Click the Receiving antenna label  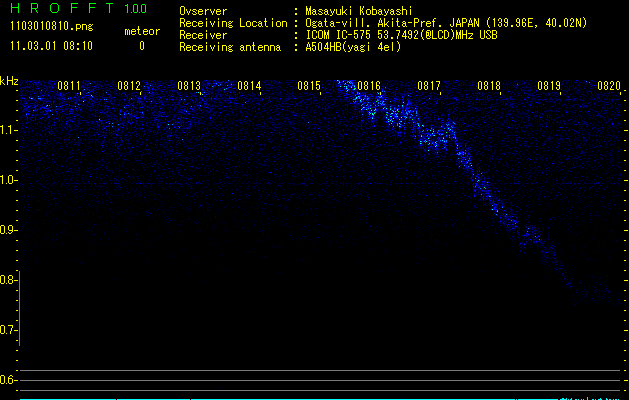tap(230, 47)
